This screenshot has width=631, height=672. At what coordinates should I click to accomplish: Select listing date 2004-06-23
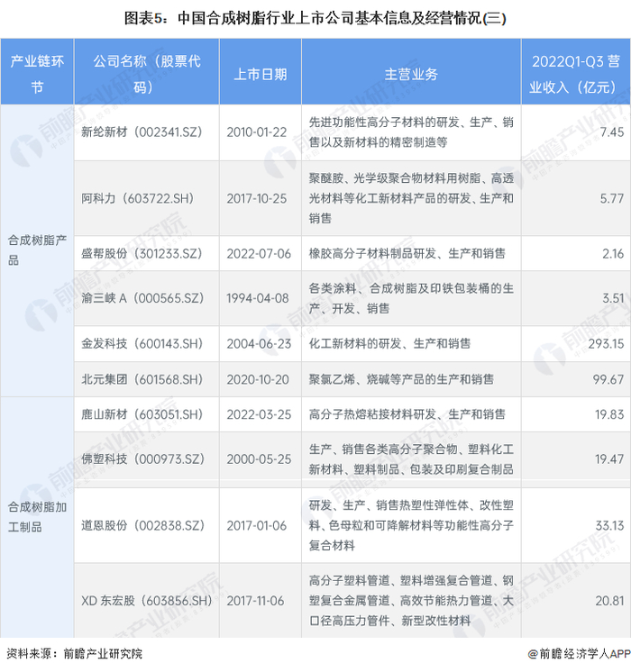point(259,344)
